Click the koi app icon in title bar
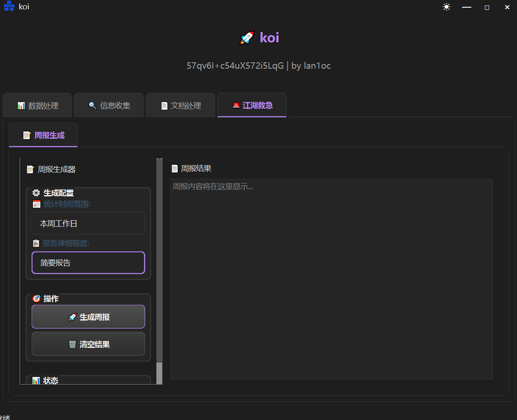Viewport: 517px width, 420px height. 9,7
